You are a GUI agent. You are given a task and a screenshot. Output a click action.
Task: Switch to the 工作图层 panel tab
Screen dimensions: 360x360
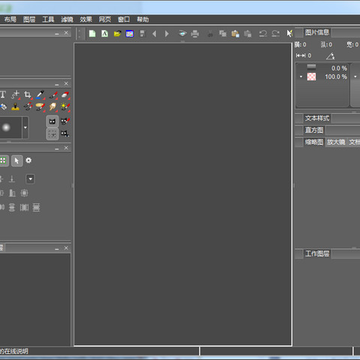[x=317, y=254]
